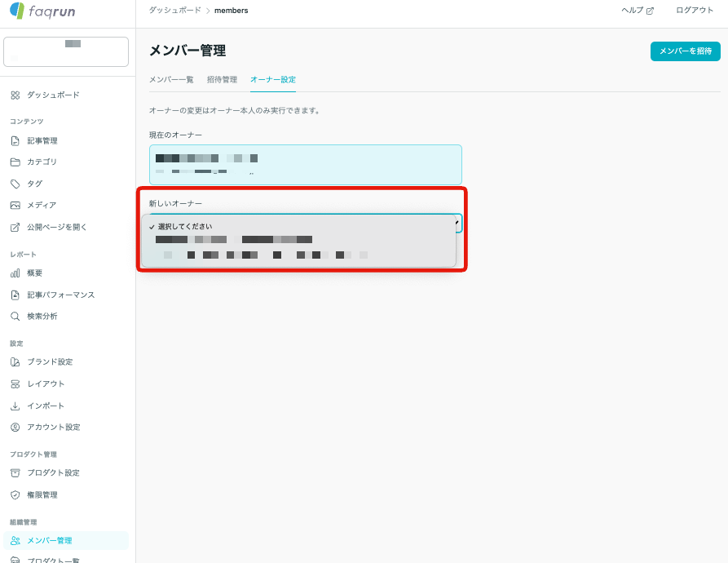Image resolution: width=728 pixels, height=563 pixels.
Task: Open the カテゴリ sidebar label
Action: pos(42,162)
